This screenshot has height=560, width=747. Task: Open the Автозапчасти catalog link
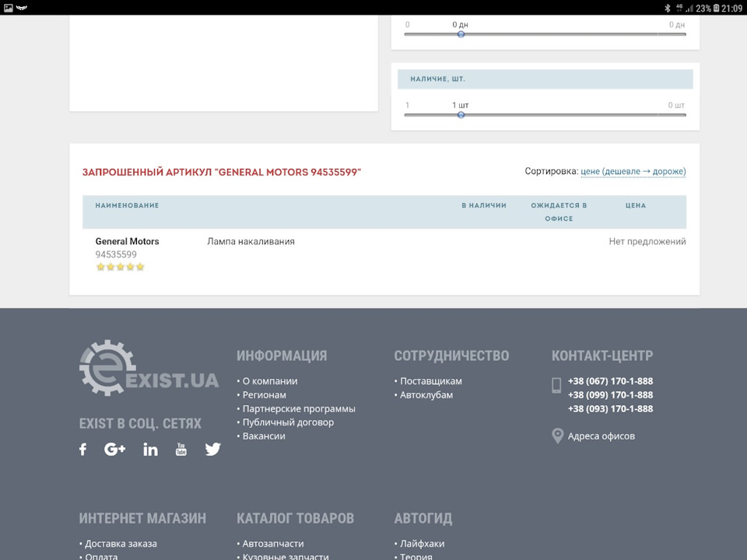point(273,544)
